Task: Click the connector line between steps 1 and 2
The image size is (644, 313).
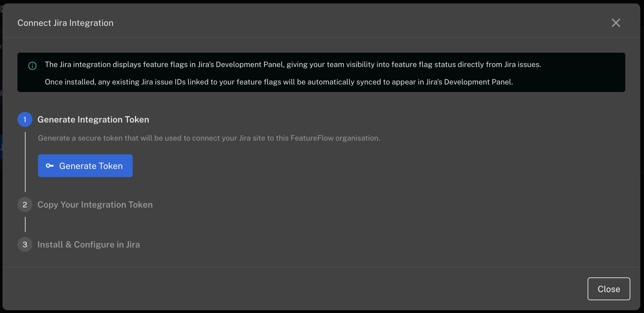Action: (x=25, y=162)
